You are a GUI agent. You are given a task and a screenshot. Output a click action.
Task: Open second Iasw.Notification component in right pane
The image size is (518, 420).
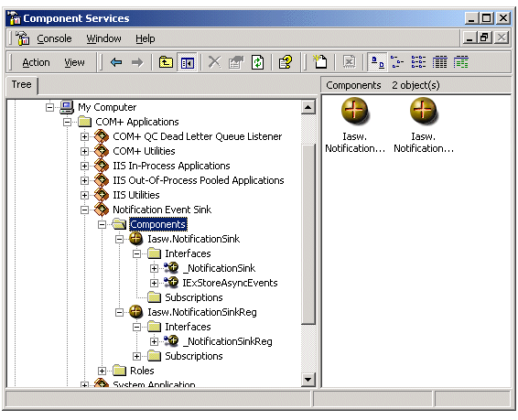(424, 125)
